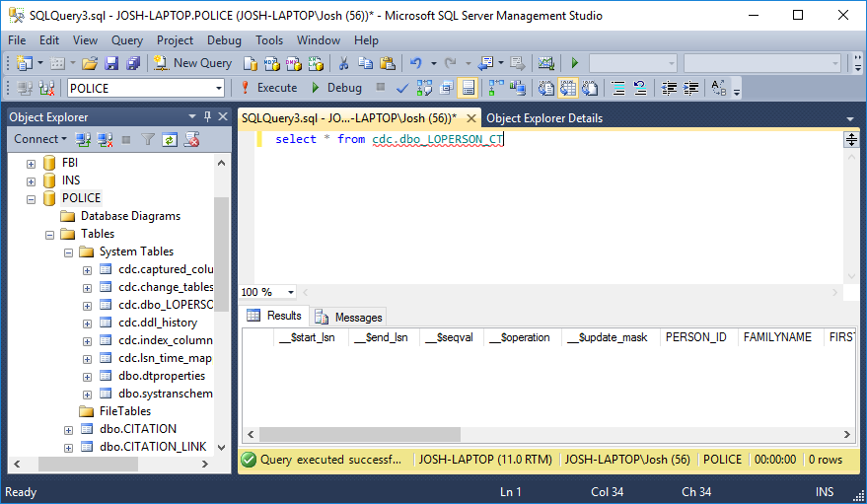Display the estimated execution plan
Screen dimensions: 867x504
tap(425, 88)
